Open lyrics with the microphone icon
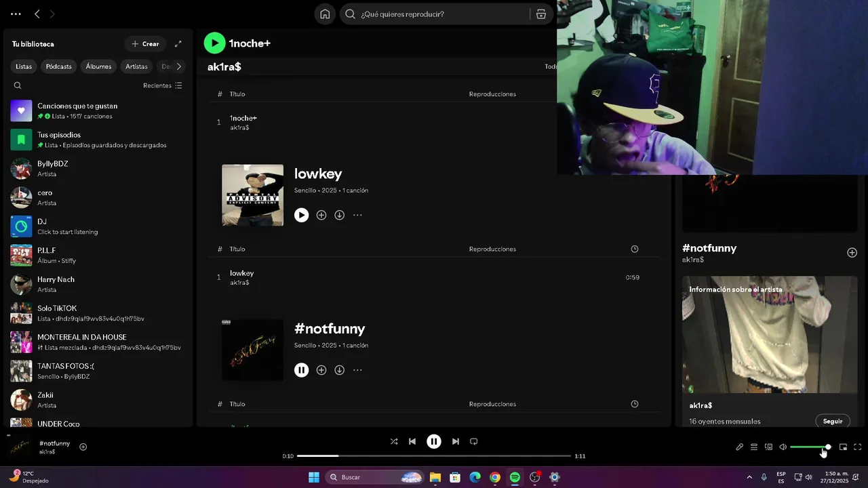Image resolution: width=868 pixels, height=488 pixels. point(740,447)
